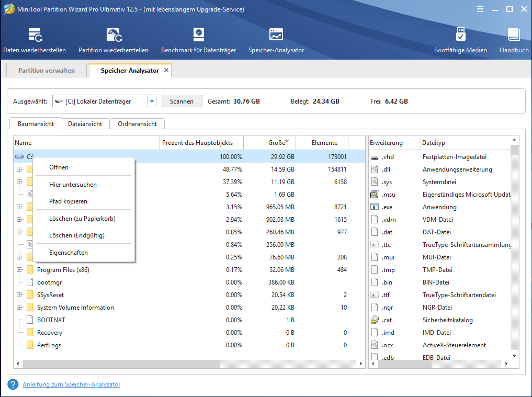The width and height of the screenshot is (532, 397).
Task: Click the drive icon in the selector field
Action: click(58, 100)
